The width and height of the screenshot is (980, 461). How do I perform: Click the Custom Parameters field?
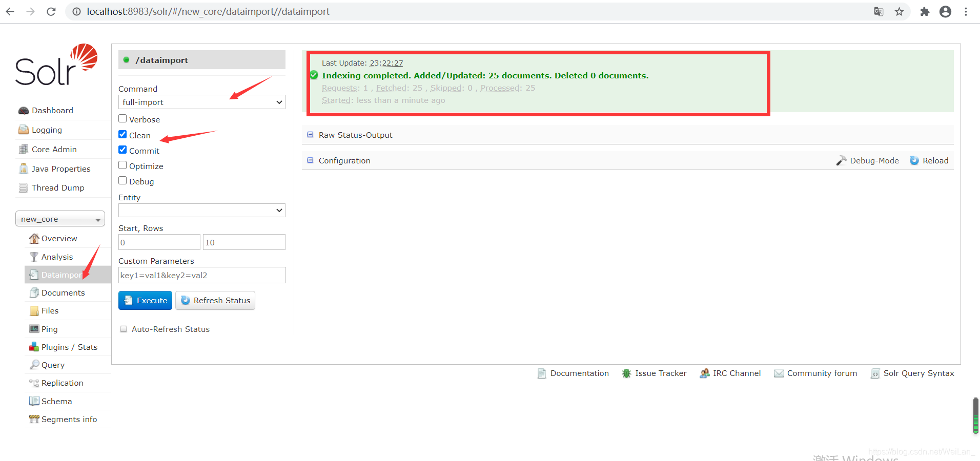(x=202, y=275)
